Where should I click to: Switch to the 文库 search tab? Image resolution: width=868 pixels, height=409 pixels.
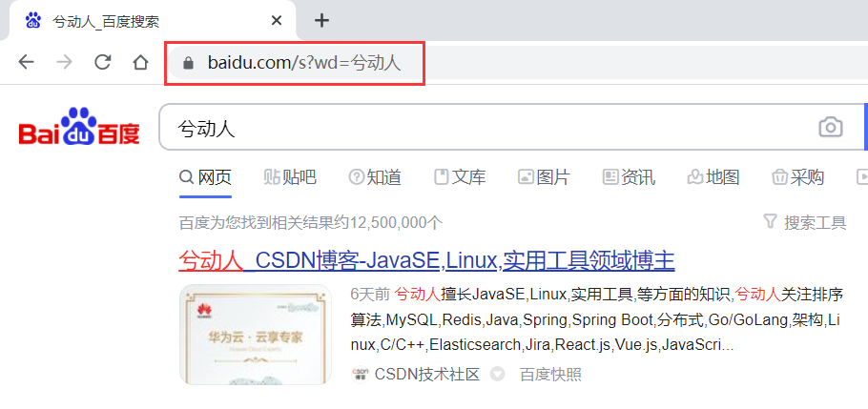point(460,177)
